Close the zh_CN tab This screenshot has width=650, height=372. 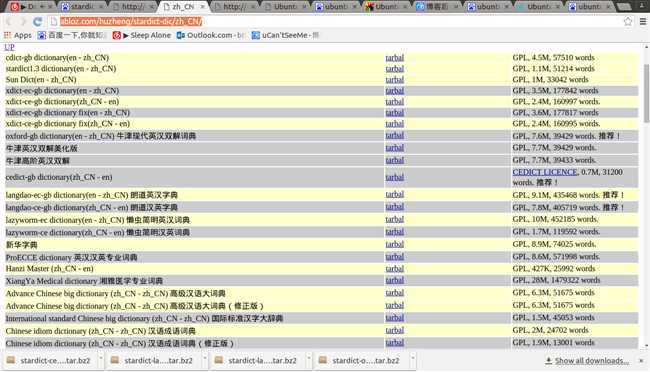click(x=202, y=7)
